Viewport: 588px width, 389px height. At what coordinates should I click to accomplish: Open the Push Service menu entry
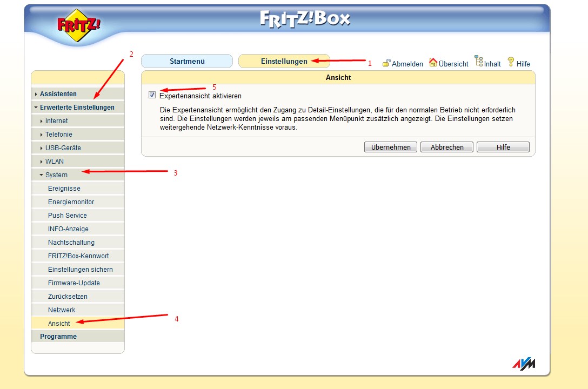[x=78, y=215]
